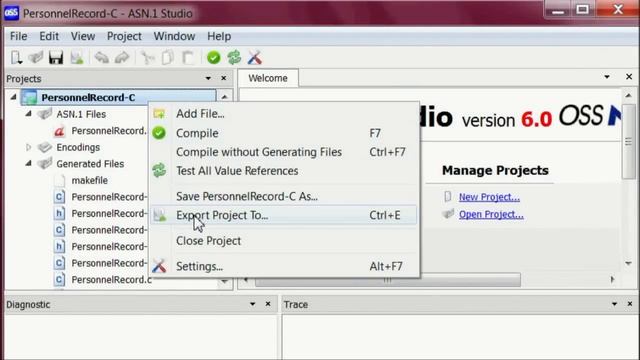Image resolution: width=640 pixels, height=360 pixels.
Task: Click the Welcome pane scroll right arrow
Action: coord(613,280)
